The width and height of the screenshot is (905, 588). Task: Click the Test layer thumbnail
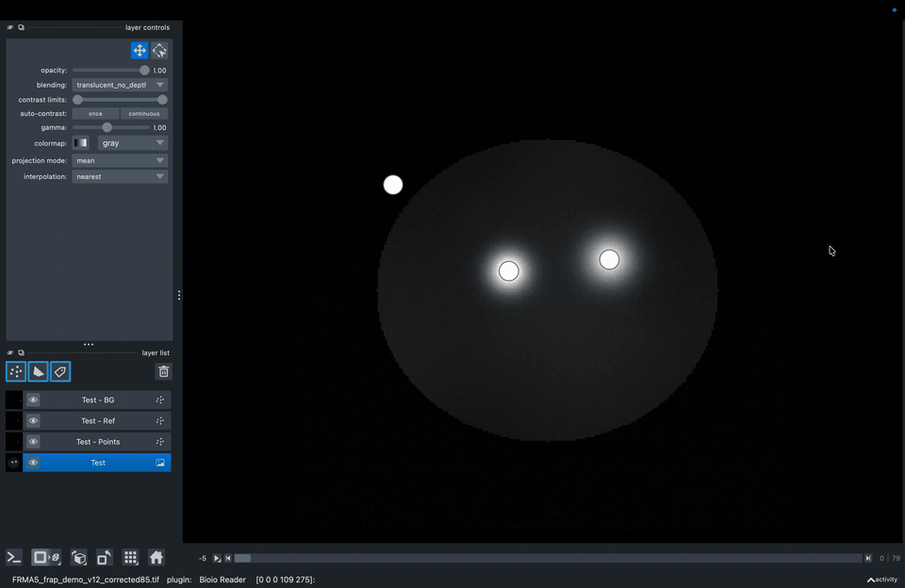[14, 463]
